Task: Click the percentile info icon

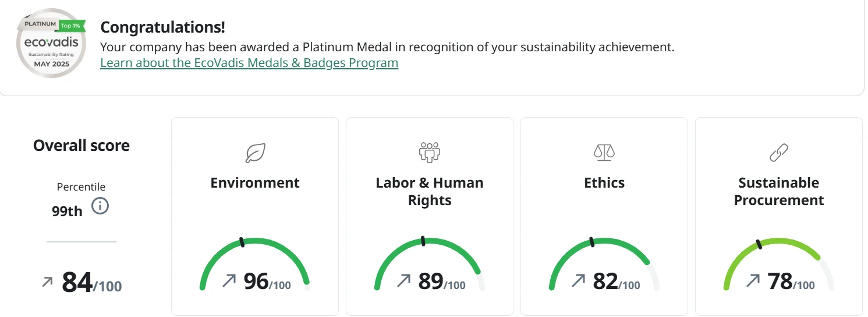Action: [100, 206]
